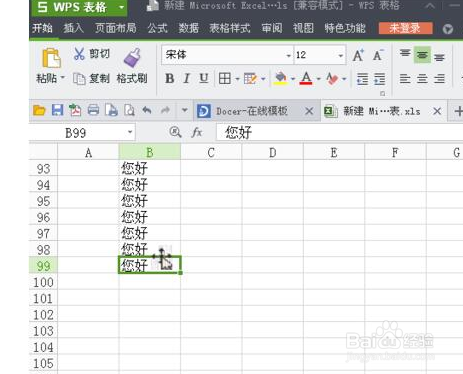463x374 pixels.
Task: Close the Docer-在线模板 tab
Action: tap(309, 111)
